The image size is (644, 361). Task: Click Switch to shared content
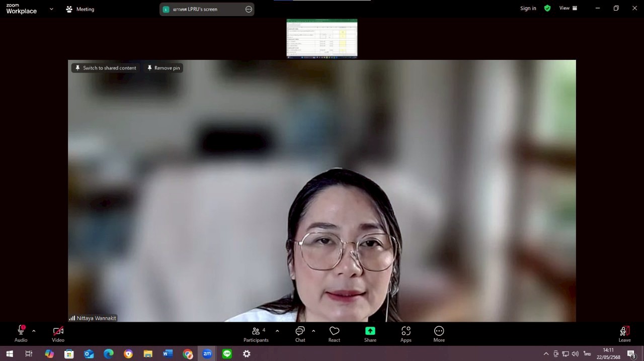coord(106,68)
